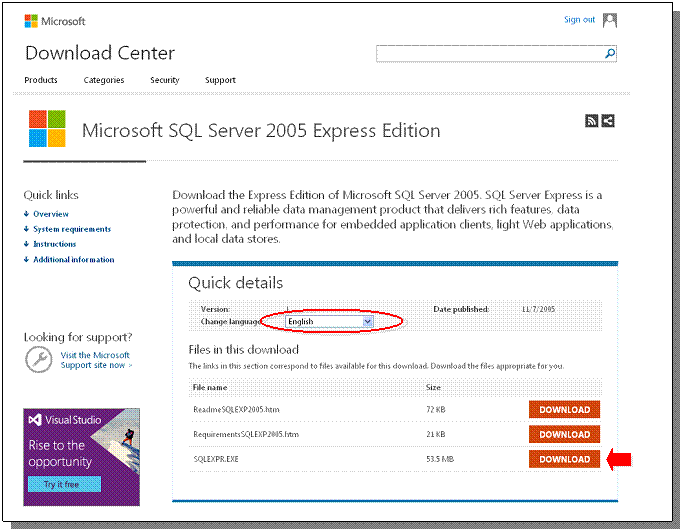Click the search magnifier icon
The image size is (682, 531).
coord(610,53)
